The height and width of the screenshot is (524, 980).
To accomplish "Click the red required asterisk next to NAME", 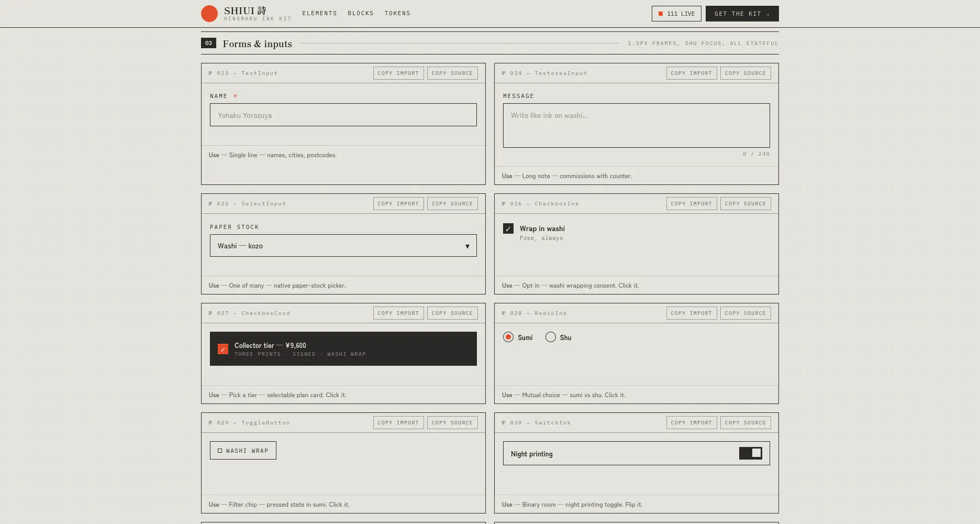I will [x=236, y=96].
